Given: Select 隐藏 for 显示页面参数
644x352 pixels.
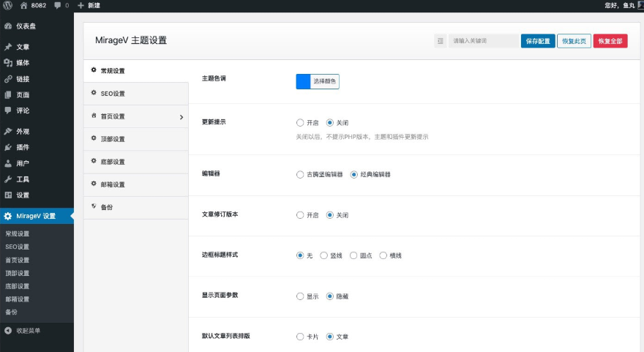Looking at the screenshot, I should 329,296.
